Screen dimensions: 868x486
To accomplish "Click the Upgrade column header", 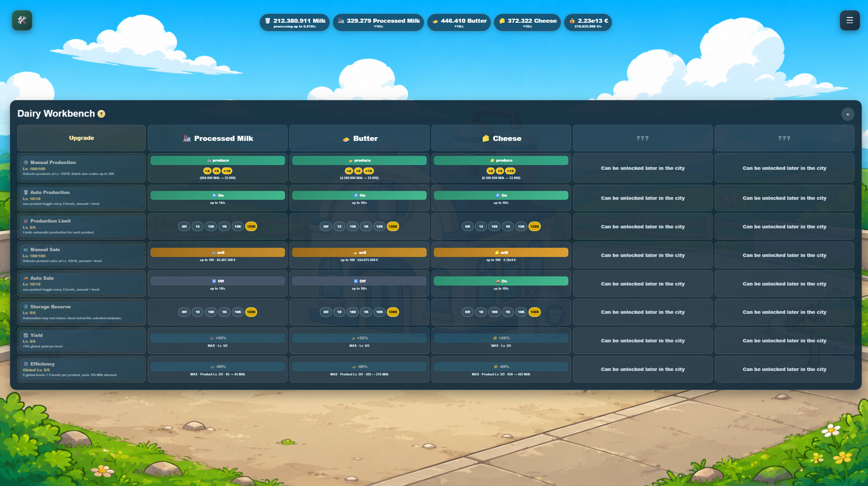I will (81, 138).
